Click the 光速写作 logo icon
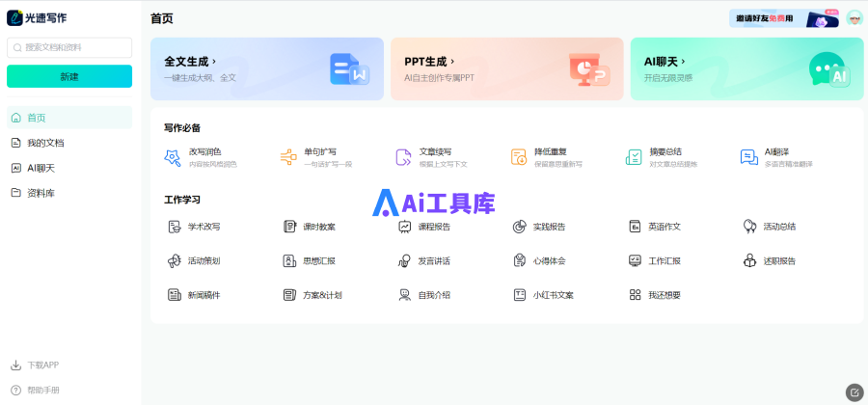Viewport: 868px width, 405px height. pos(14,17)
